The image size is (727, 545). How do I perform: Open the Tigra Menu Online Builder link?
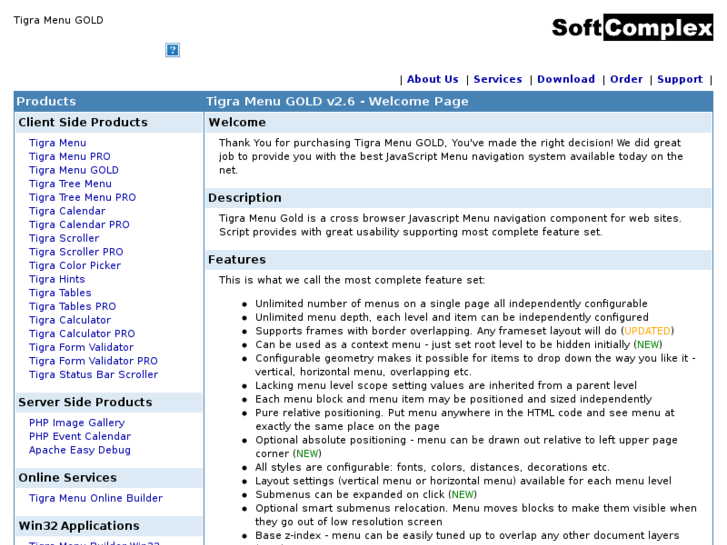pyautogui.click(x=96, y=498)
